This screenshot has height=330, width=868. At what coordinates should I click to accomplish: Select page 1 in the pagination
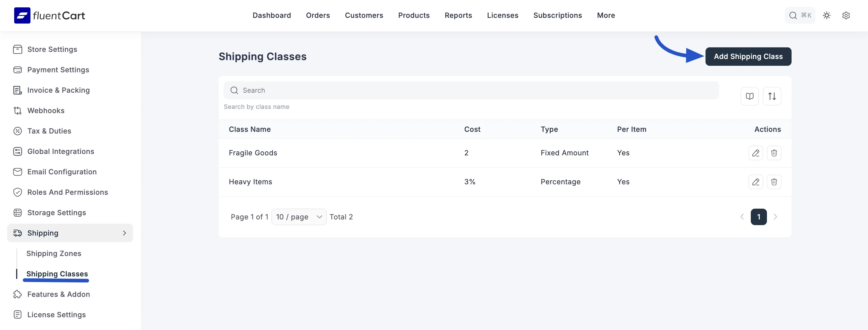click(759, 217)
